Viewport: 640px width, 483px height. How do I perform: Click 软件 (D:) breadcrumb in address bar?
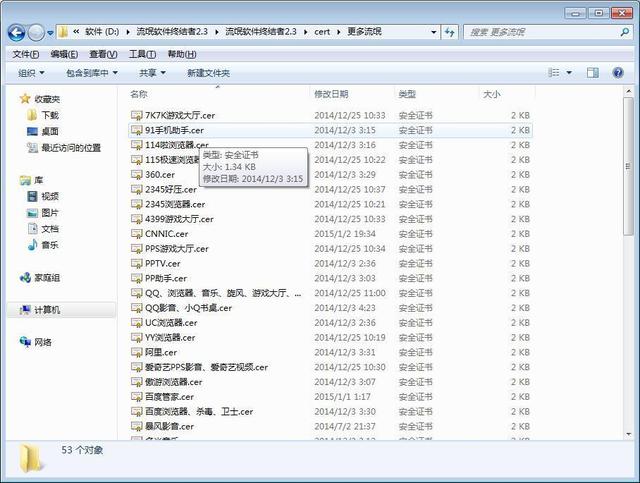(x=102, y=32)
